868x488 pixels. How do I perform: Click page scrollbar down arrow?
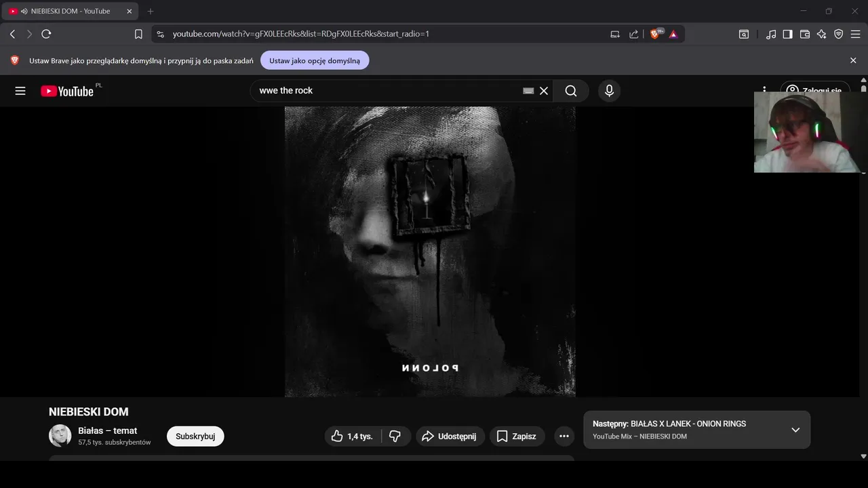point(863,456)
